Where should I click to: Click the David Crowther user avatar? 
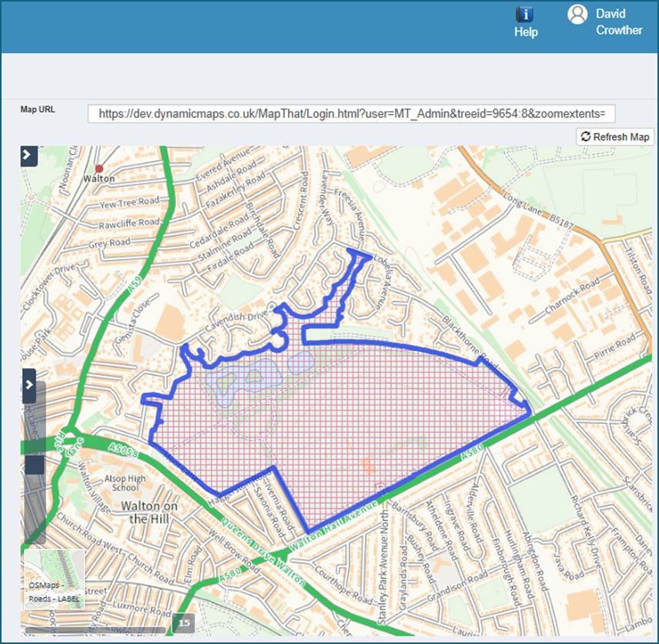pyautogui.click(x=577, y=15)
